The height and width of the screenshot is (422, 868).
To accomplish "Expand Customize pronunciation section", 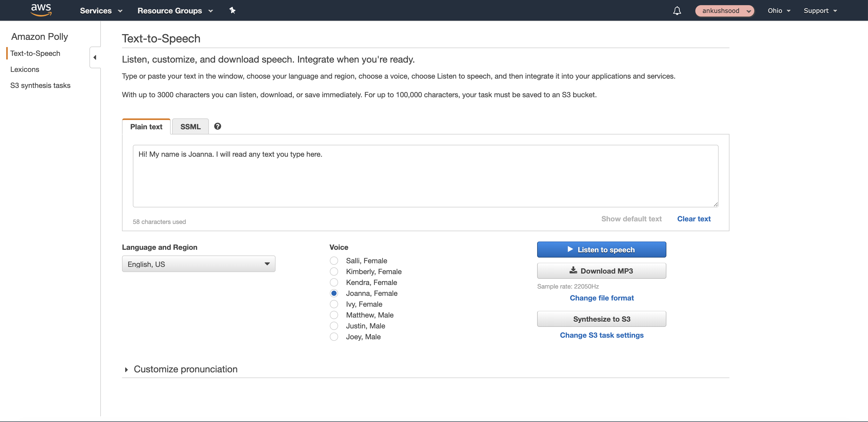I will 185,369.
